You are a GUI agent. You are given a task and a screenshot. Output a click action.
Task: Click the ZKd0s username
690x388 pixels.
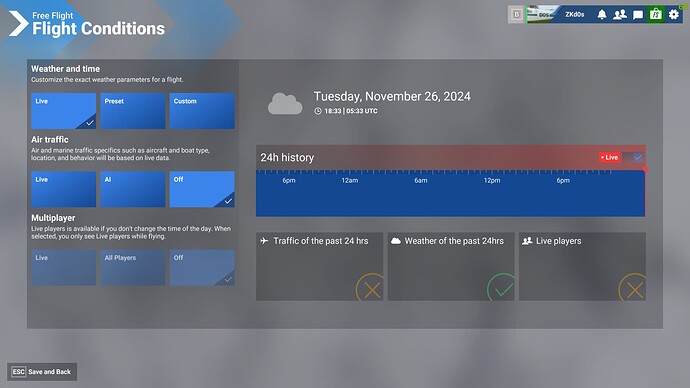click(x=575, y=15)
